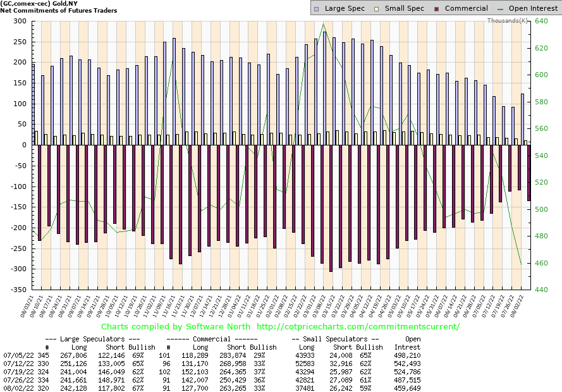Click the 'Thousands(K)' axis unit label
Image resolution: width=562 pixels, height=392 pixels.
[508, 21]
